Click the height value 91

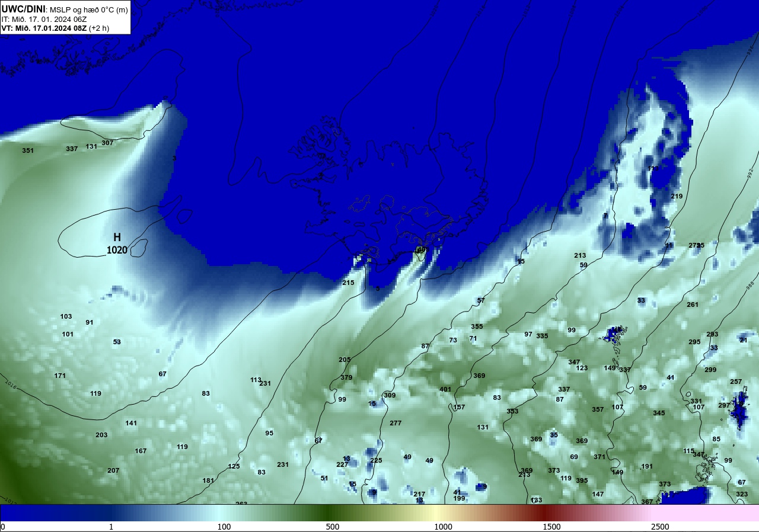pos(90,322)
